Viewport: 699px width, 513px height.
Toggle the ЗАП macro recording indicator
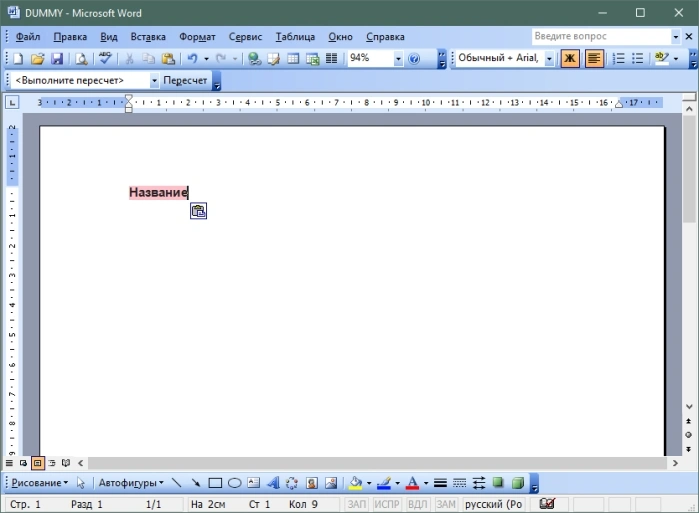point(357,504)
